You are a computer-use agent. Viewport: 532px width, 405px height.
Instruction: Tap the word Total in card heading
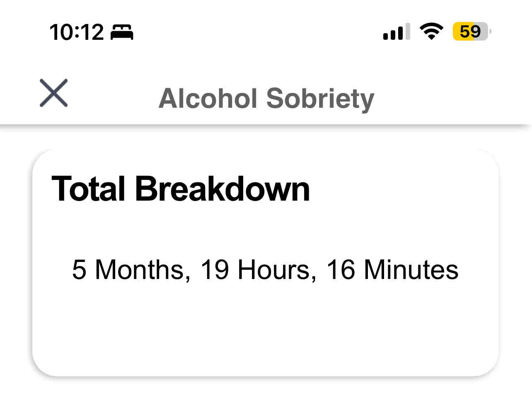tap(88, 189)
